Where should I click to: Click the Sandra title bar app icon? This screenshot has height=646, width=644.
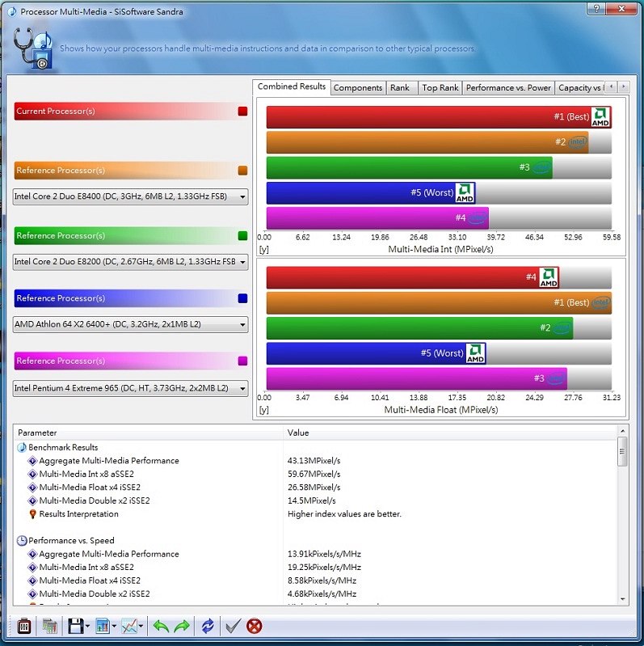(12, 11)
